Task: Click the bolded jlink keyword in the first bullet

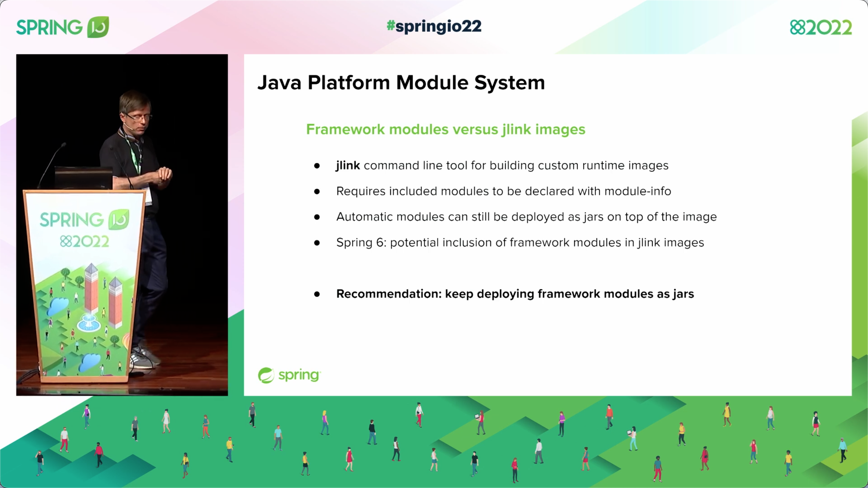Action: [348, 166]
